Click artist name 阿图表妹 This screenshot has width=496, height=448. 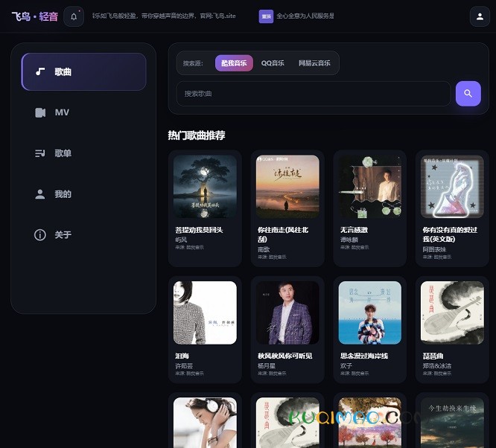point(434,249)
